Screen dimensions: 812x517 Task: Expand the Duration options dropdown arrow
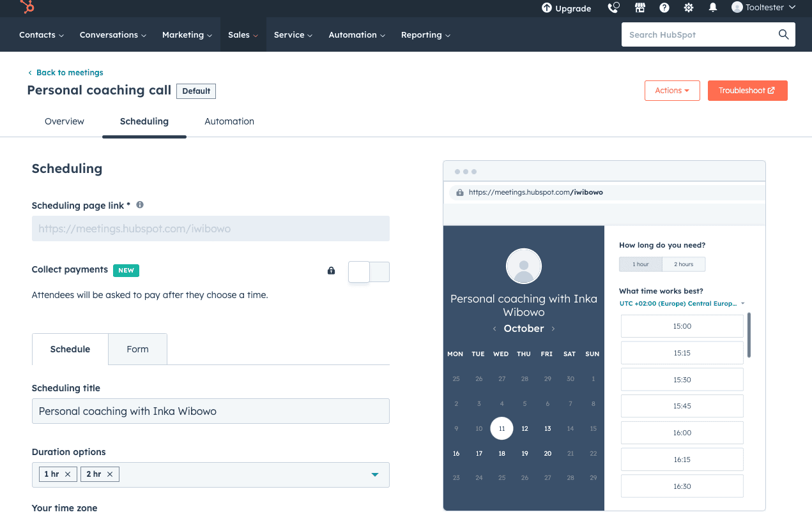pos(375,474)
